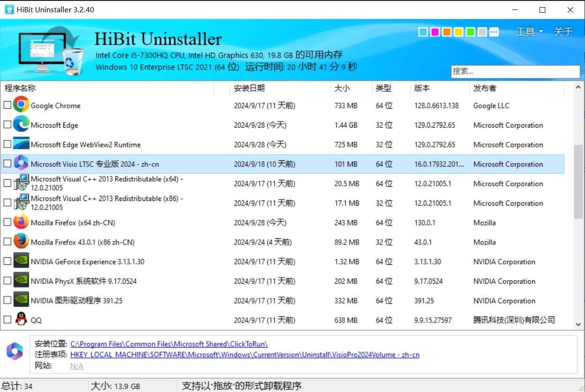This screenshot has width=585, height=392.
Task: Open the ClickToRun install location link
Action: [169, 344]
